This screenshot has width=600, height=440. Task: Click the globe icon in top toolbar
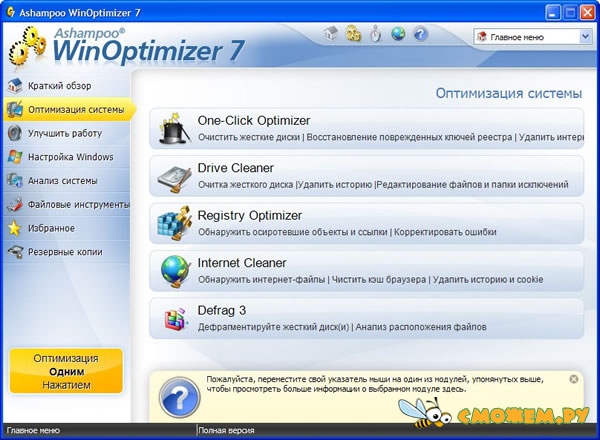[398, 34]
